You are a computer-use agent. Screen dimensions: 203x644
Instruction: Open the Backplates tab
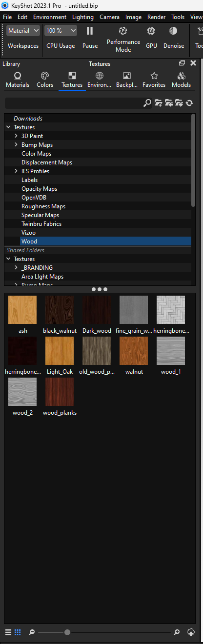[127, 80]
